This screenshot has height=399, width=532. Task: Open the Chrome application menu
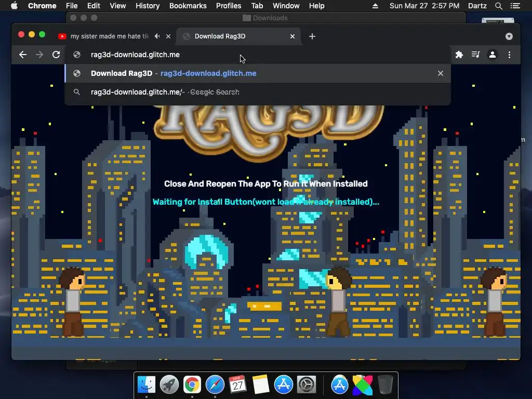(42, 6)
